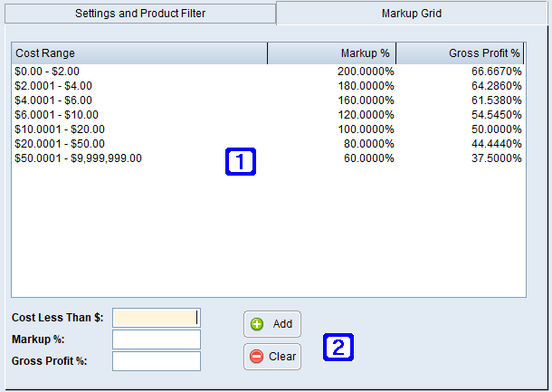Sort by Gross Profit % column header
Screen dimensions: 552x392
(x=461, y=53)
